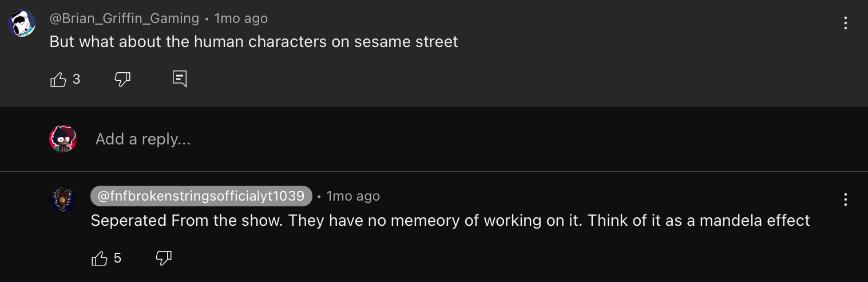This screenshot has height=282, width=868.
Task: Open Brian_Griffin_Gaming's profile picture
Action: tap(22, 23)
